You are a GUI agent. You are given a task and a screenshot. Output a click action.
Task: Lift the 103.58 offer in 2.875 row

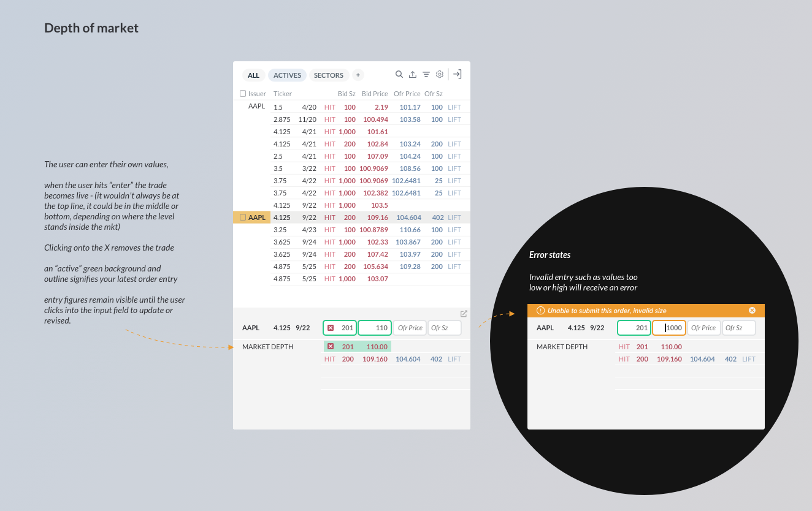click(454, 119)
